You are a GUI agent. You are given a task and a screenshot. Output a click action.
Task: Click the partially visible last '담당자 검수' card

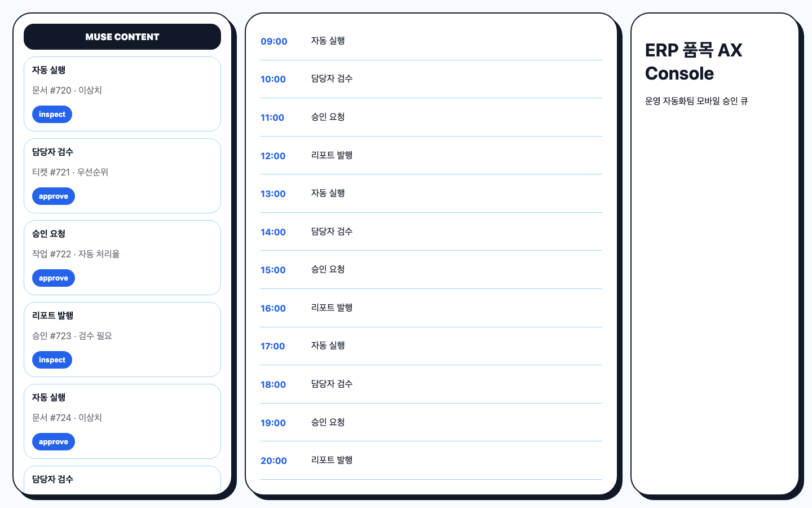122,480
